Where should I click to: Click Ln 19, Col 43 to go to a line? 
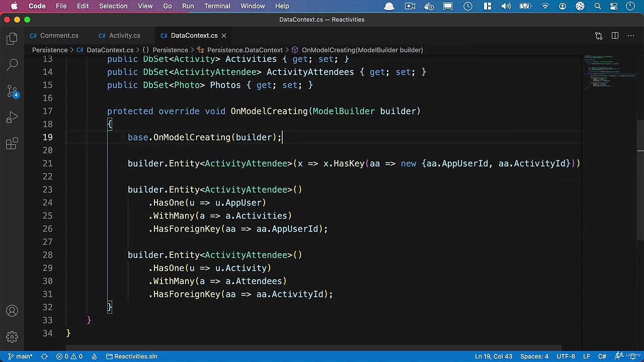(494, 356)
